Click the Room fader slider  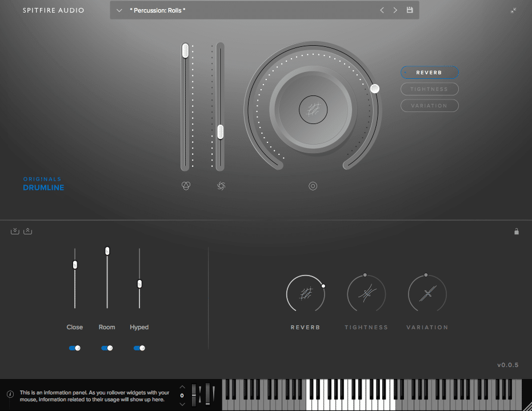[x=106, y=250]
